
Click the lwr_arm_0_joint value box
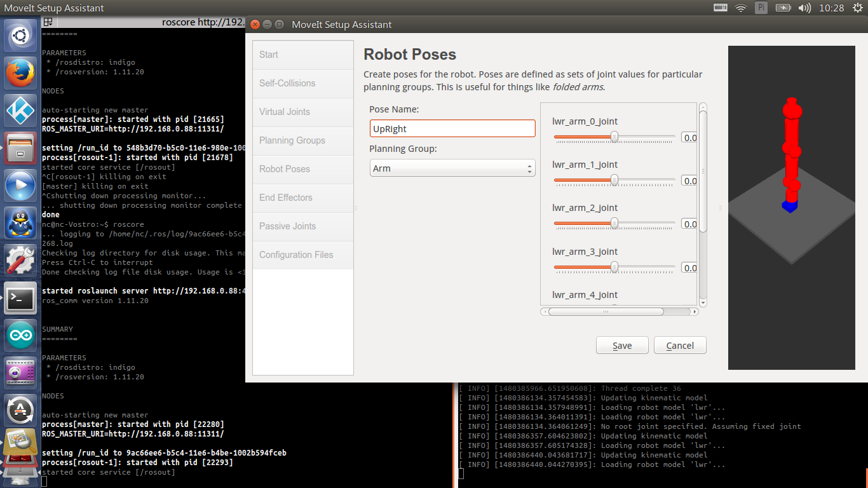(x=689, y=137)
